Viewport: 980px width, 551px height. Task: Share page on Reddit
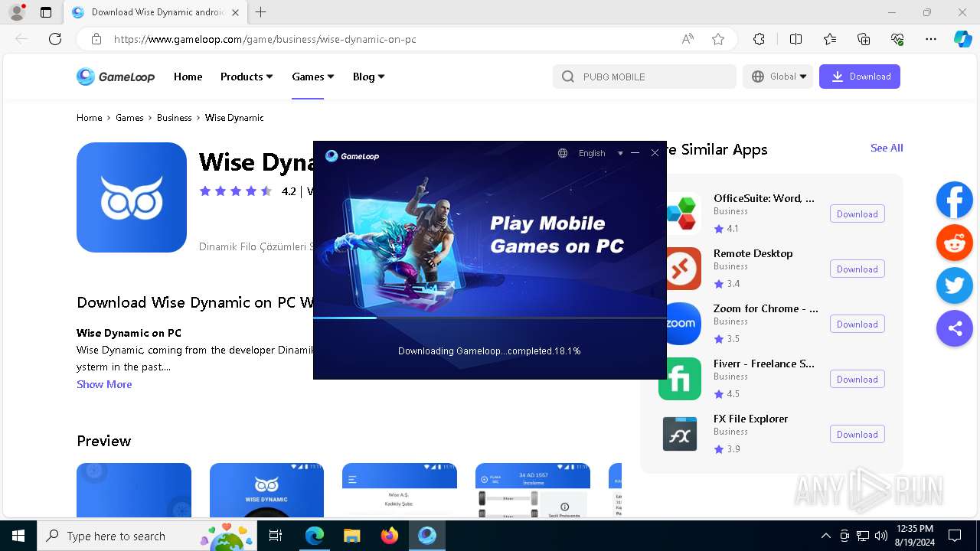pos(955,243)
